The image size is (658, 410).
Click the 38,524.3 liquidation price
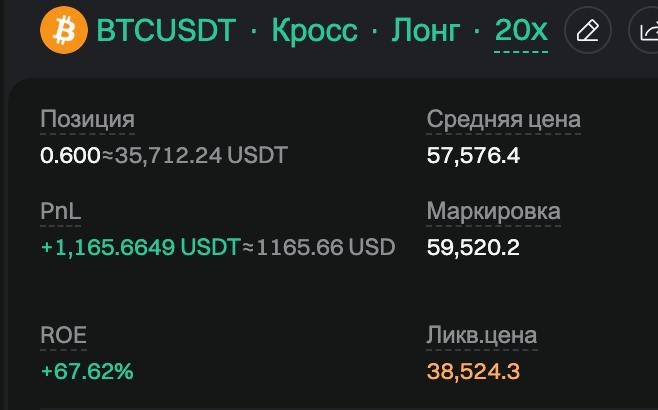473,371
